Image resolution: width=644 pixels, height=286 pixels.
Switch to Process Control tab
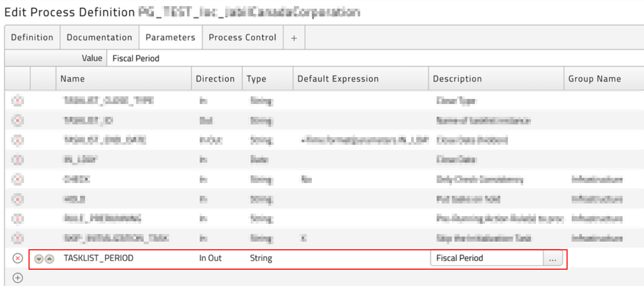[243, 38]
